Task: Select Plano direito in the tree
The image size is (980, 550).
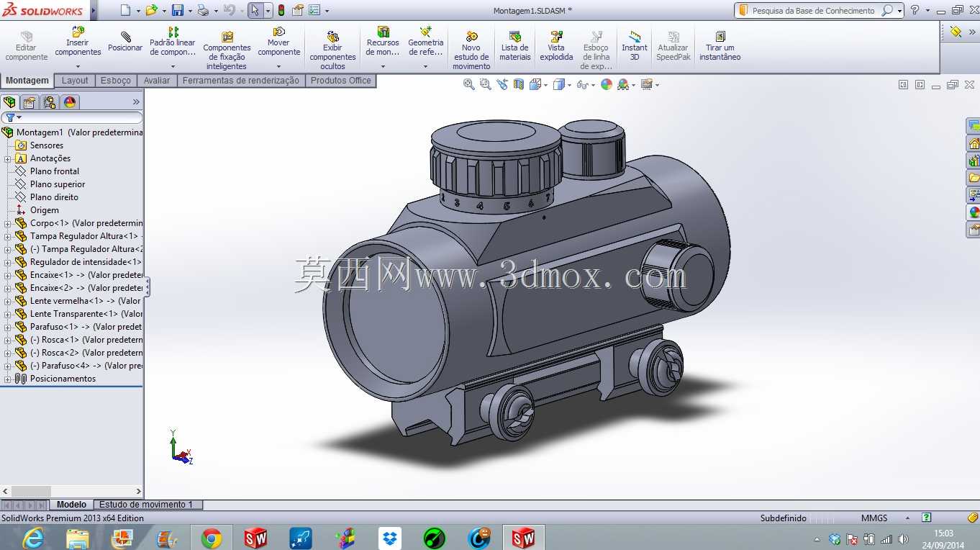Action: 54,197
